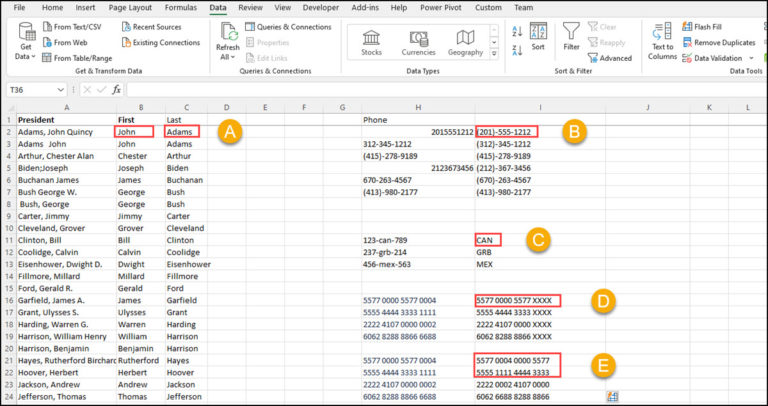The height and width of the screenshot is (406, 768).
Task: Sort column A to Z
Action: (517, 30)
